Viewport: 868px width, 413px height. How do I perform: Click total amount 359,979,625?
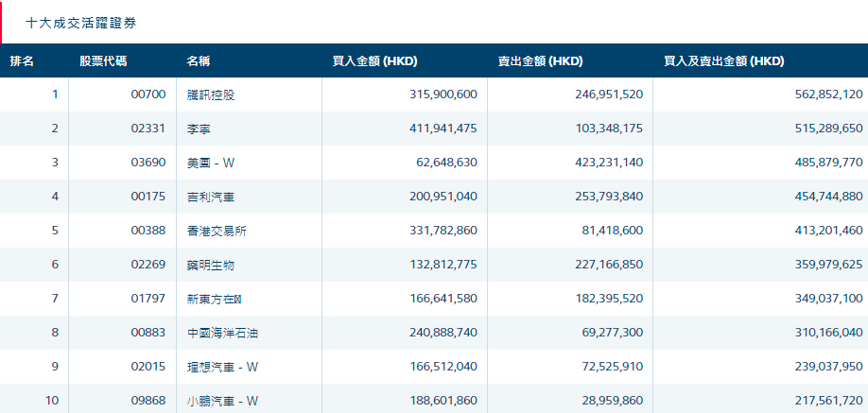point(828,265)
